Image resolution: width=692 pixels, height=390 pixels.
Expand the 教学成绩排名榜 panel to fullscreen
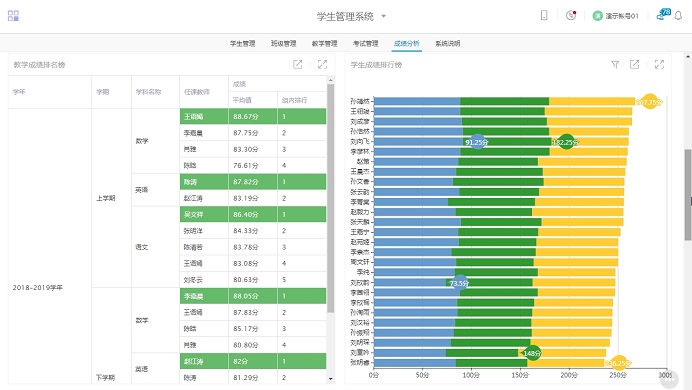323,64
